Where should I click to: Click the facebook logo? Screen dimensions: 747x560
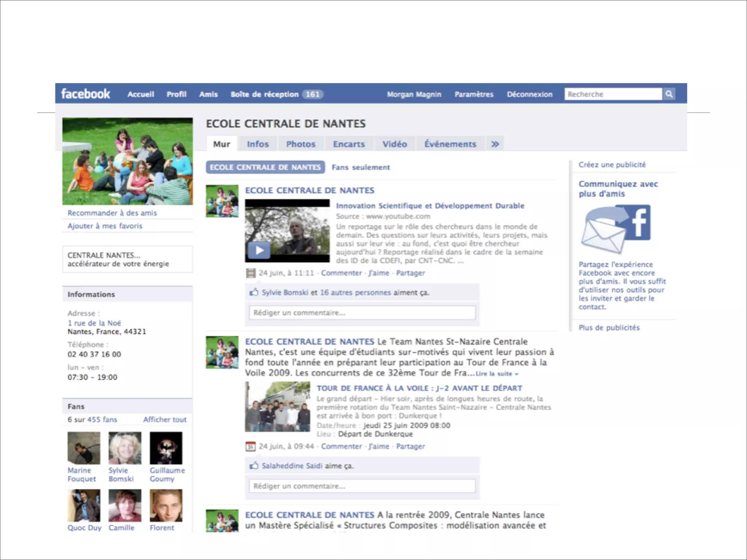pyautogui.click(x=85, y=94)
